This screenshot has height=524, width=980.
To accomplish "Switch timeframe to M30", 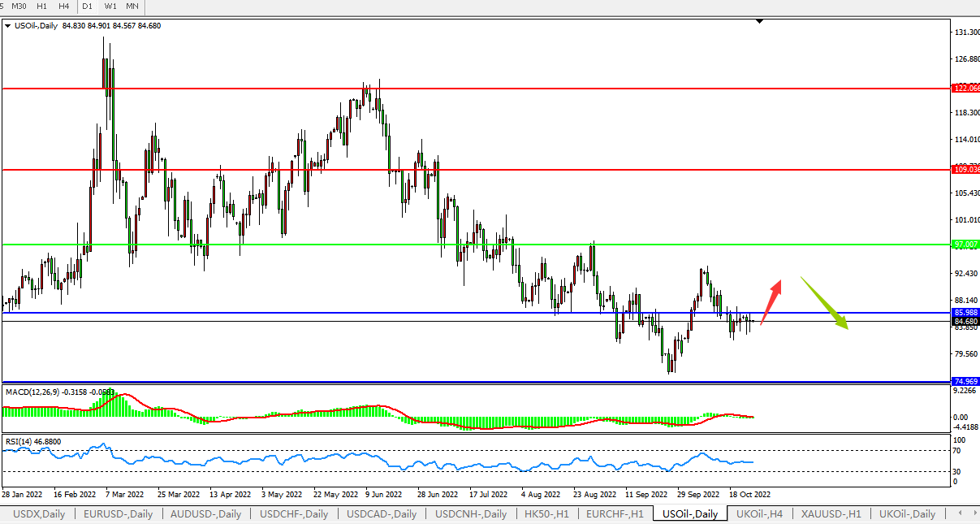I will pyautogui.click(x=19, y=6).
